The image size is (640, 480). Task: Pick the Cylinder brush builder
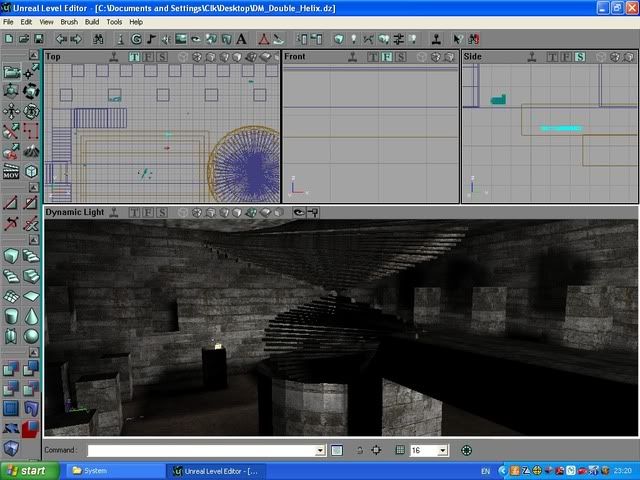coord(11,315)
